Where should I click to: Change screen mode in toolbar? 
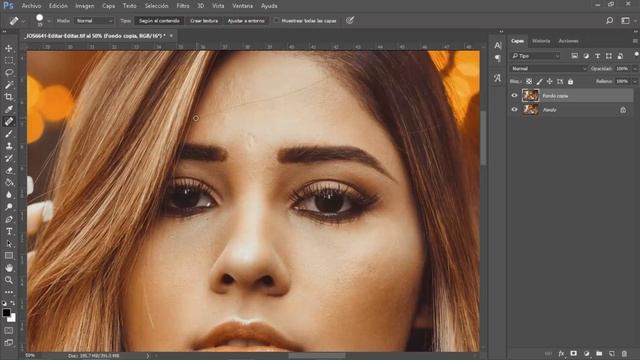[9, 342]
